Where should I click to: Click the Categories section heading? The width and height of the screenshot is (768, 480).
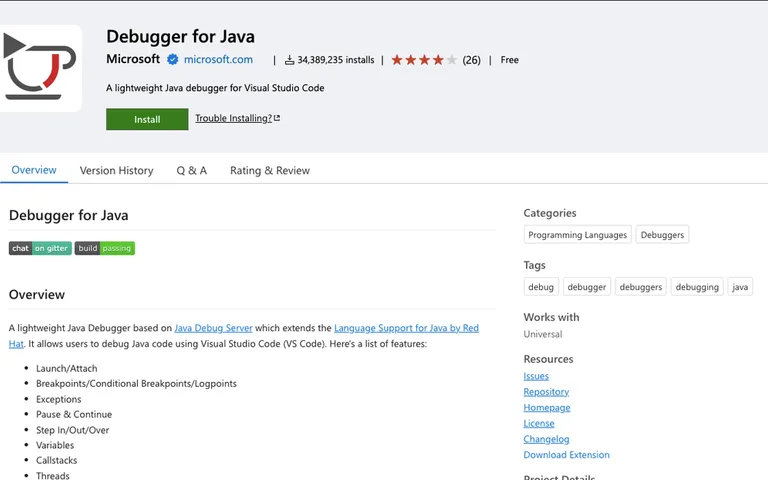pos(550,213)
